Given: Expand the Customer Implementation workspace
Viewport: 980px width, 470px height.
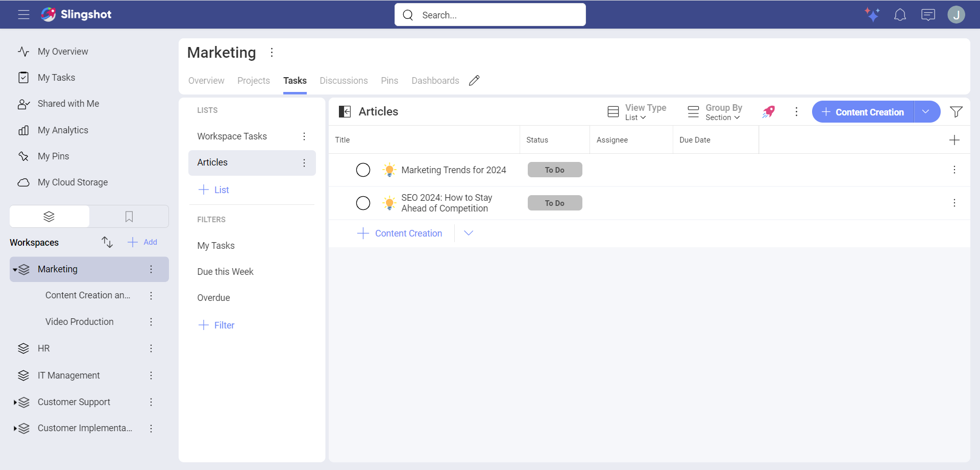Looking at the screenshot, I should tap(15, 429).
